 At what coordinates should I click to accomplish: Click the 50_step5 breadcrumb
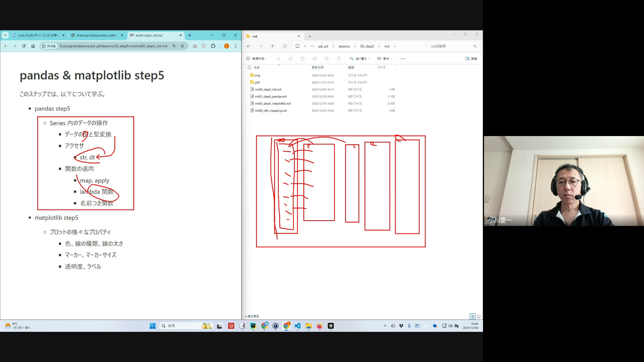pyautogui.click(x=367, y=46)
